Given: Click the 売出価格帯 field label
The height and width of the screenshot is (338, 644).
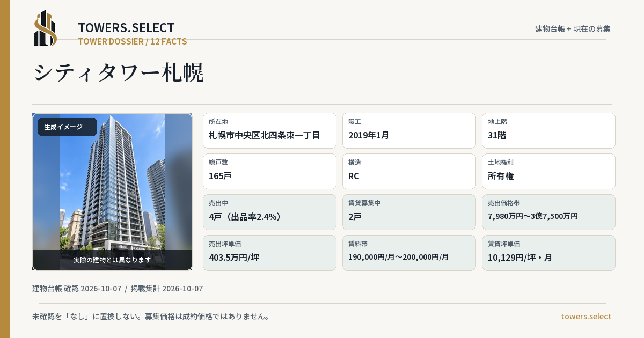Looking at the screenshot, I should [504, 203].
